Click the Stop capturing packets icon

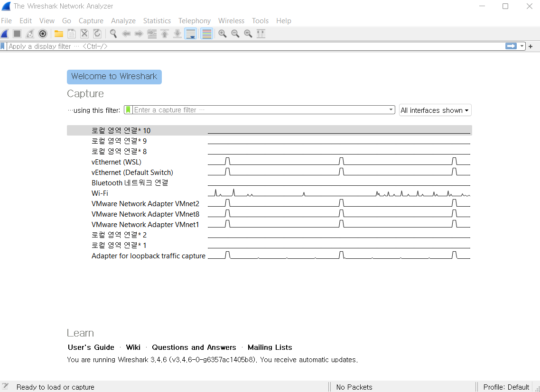click(17, 34)
